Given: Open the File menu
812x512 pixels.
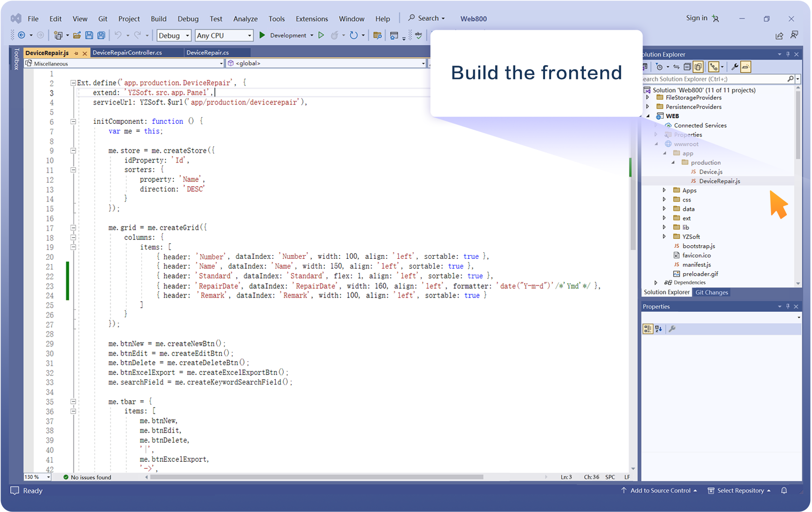Looking at the screenshot, I should pos(33,19).
